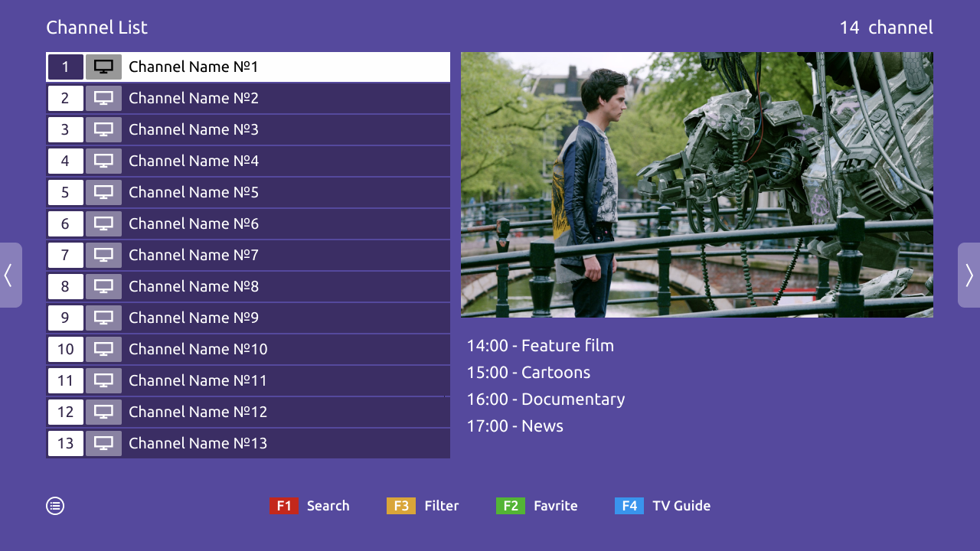This screenshot has height=551, width=980.
Task: Open TV Guide
Action: point(681,505)
